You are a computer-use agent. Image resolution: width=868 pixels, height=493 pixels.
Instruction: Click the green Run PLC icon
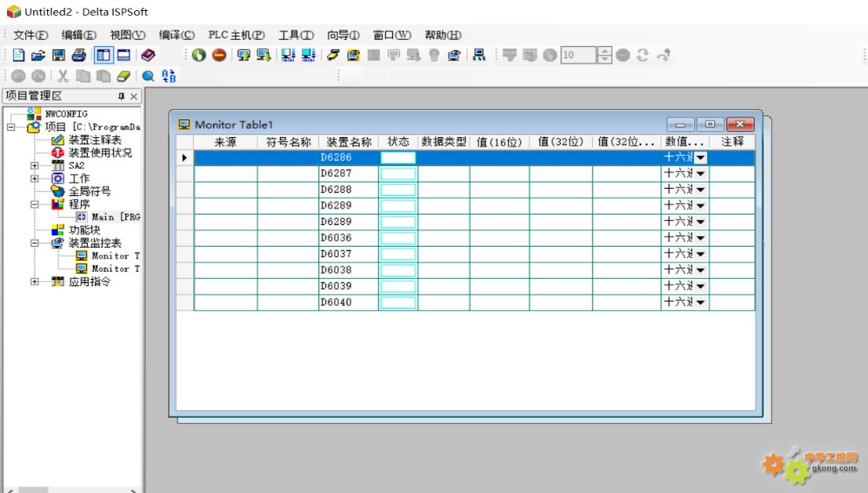[198, 55]
